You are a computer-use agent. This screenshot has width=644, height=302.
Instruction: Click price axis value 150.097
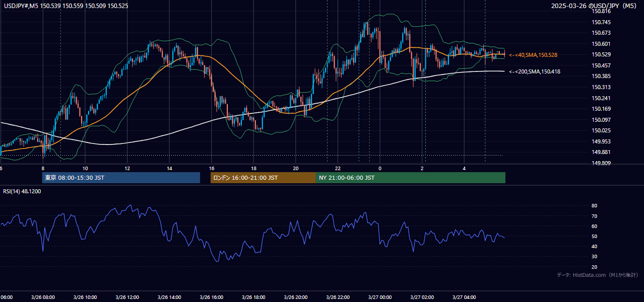601,120
